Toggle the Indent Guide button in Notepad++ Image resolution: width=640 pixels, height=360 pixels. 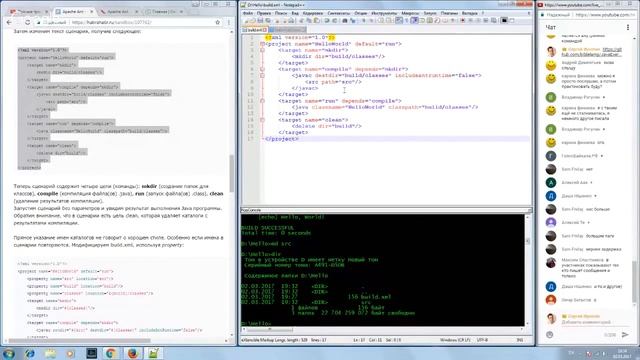(415, 20)
